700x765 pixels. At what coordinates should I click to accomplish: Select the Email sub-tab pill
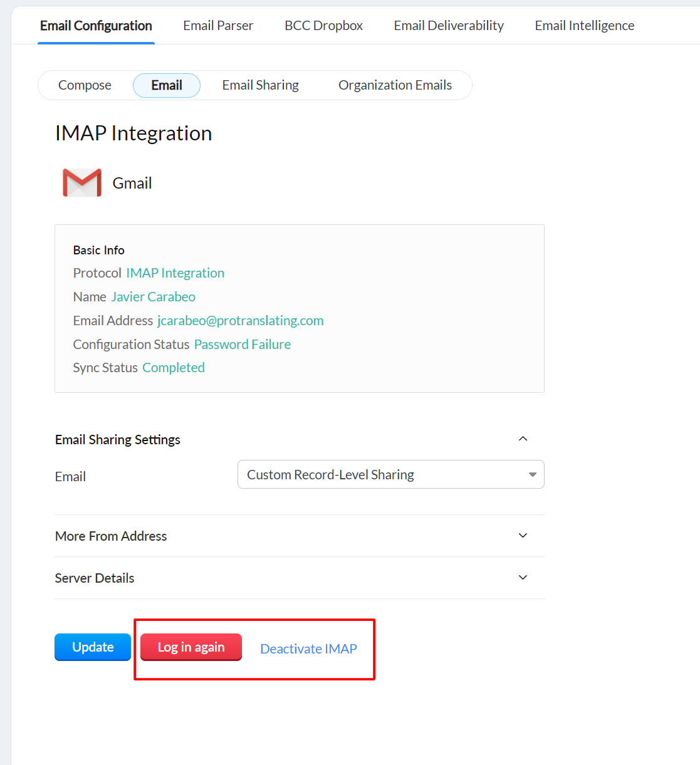pos(167,85)
